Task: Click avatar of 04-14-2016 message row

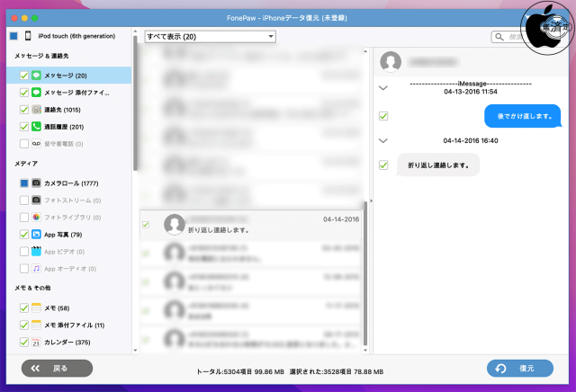Action: pos(174,224)
